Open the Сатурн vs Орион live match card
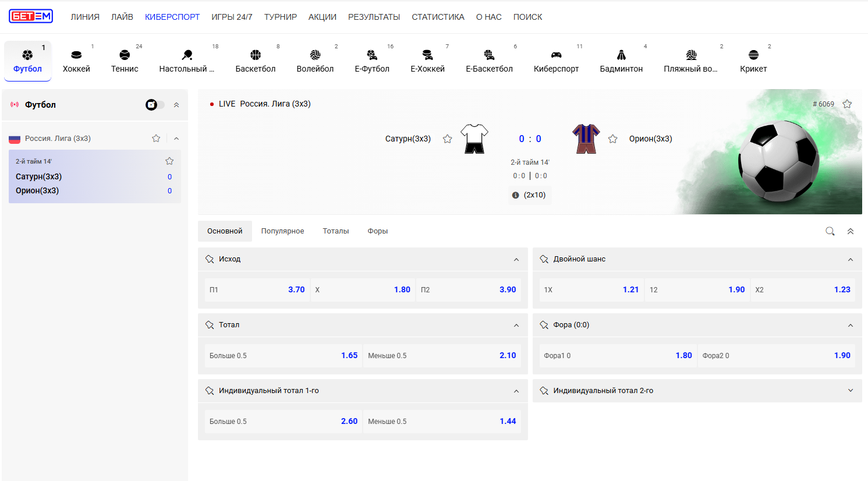 95,176
